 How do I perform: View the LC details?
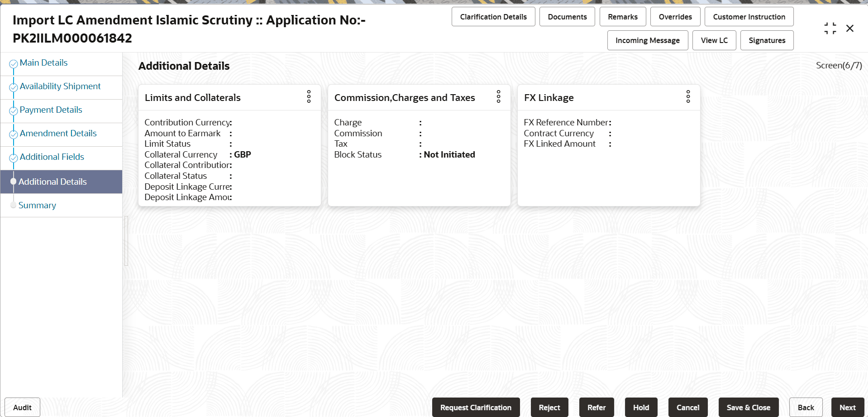pyautogui.click(x=714, y=40)
